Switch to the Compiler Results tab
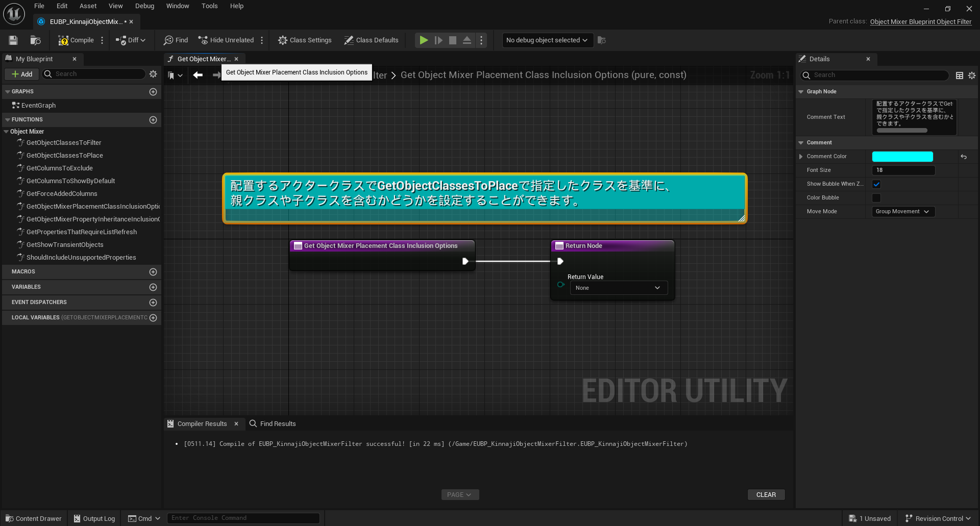The width and height of the screenshot is (980, 526). (x=202, y=423)
